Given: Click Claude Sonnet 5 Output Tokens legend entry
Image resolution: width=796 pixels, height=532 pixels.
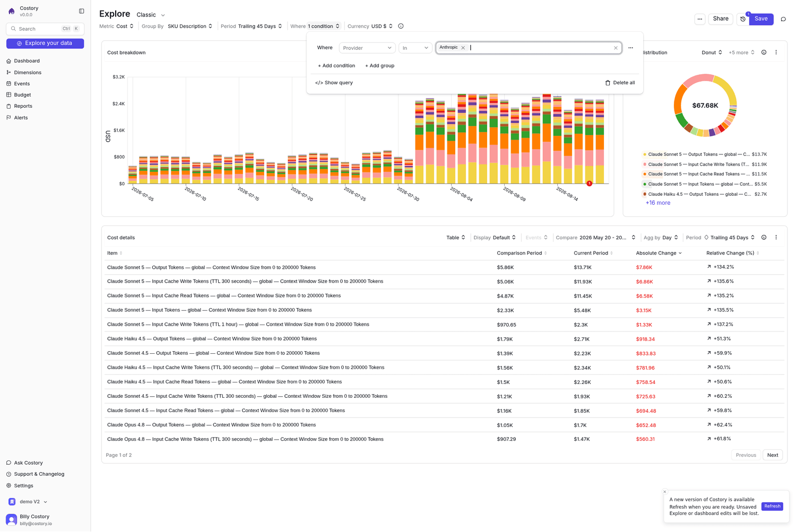Looking at the screenshot, I should click(x=705, y=154).
